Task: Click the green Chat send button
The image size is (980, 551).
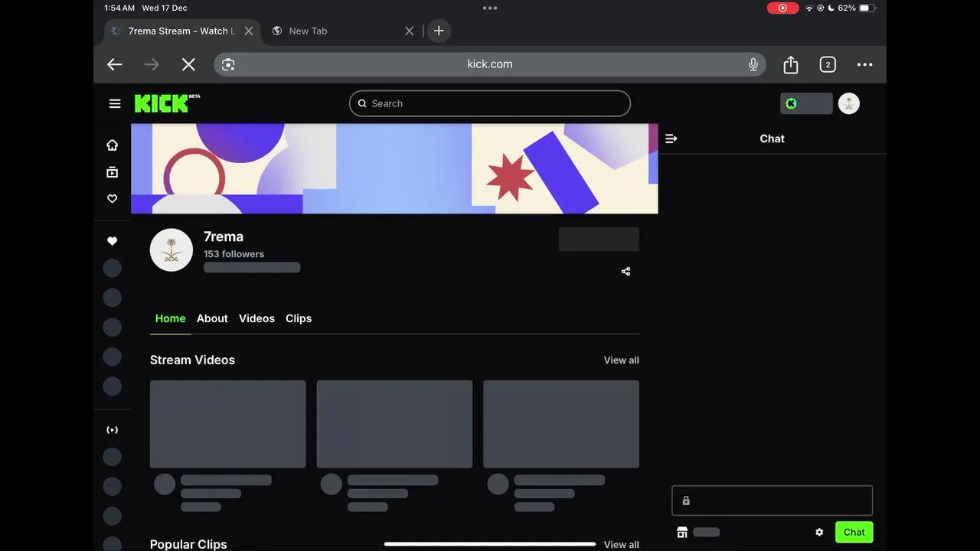Action: click(x=854, y=532)
